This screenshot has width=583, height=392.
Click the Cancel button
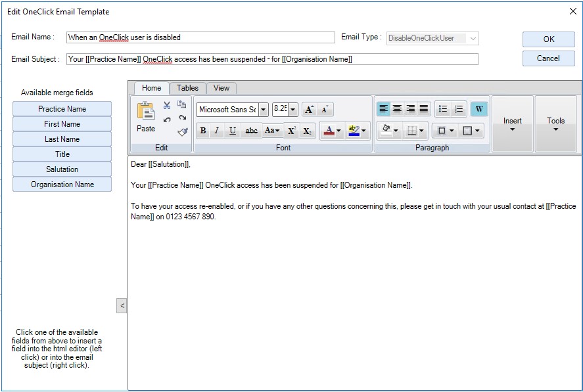pos(548,58)
